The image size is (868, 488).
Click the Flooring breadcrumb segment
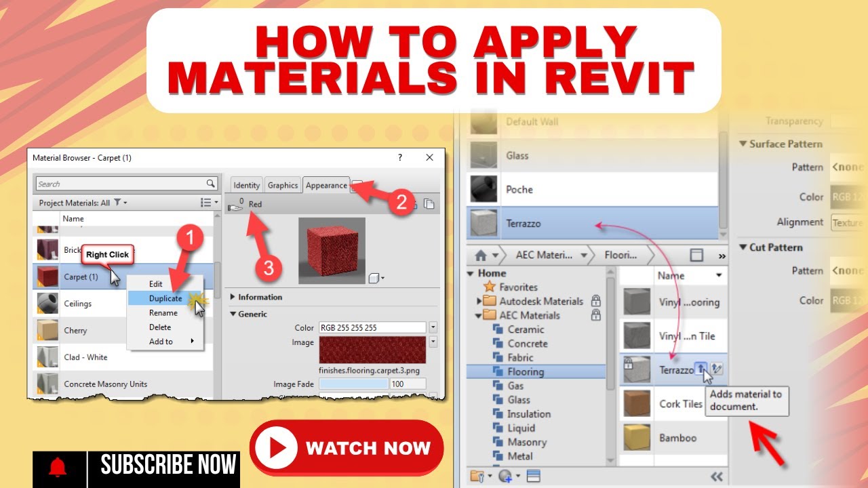620,256
